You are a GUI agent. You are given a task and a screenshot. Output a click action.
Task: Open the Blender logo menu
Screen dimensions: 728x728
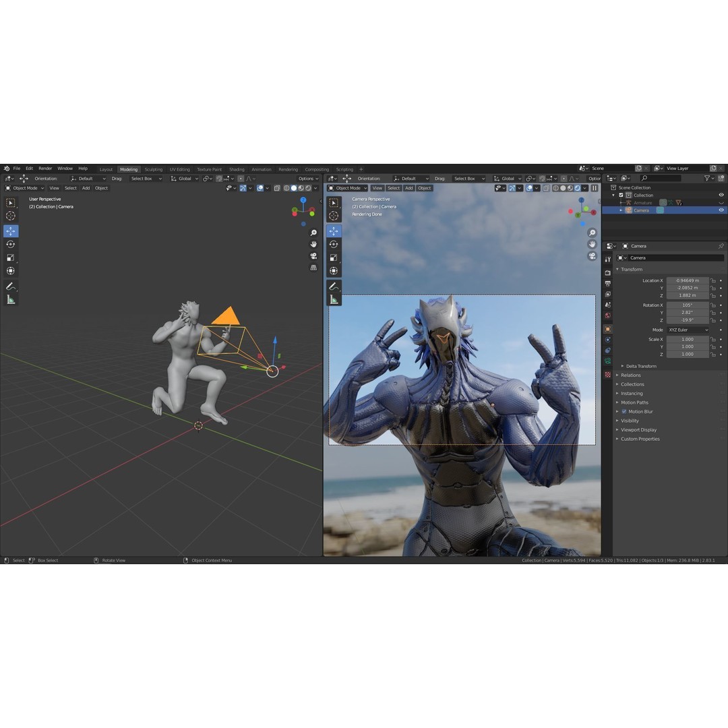coord(6,169)
